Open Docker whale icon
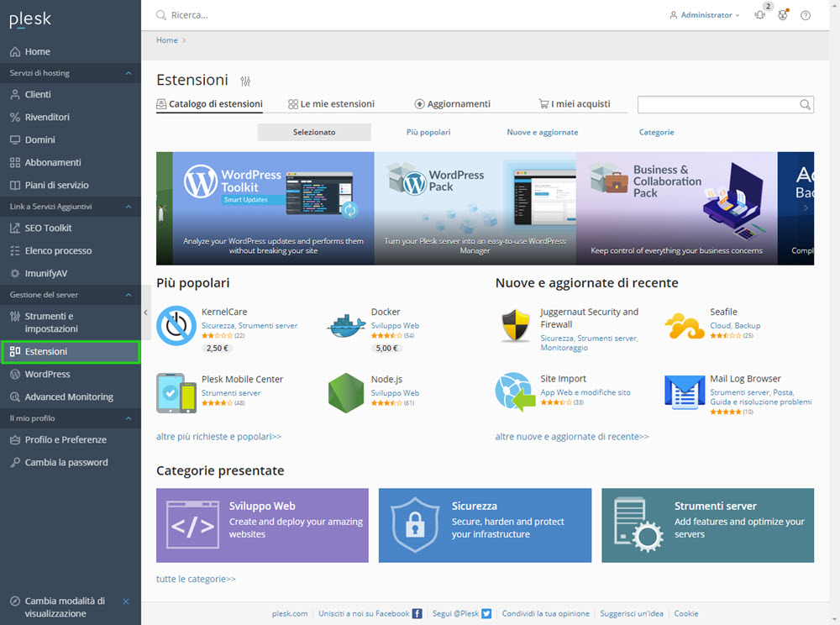The image size is (840, 625). [x=346, y=326]
